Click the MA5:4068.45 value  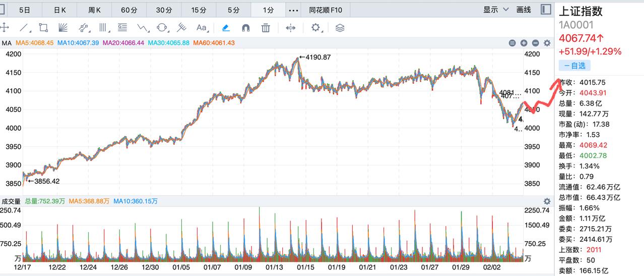[x=34, y=43]
